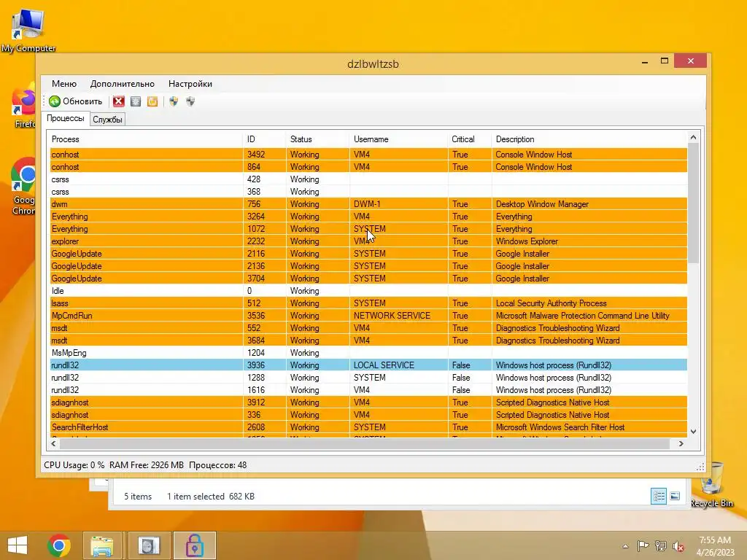Click the vertical scrollbar thumb of process list
The height and width of the screenshot is (560, 747).
(x=693, y=203)
